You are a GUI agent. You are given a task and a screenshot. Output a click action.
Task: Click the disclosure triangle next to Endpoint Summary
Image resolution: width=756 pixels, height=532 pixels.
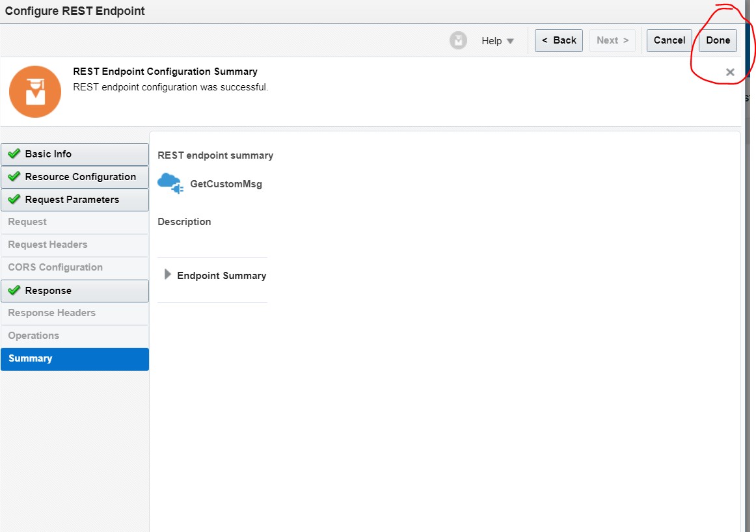(168, 274)
